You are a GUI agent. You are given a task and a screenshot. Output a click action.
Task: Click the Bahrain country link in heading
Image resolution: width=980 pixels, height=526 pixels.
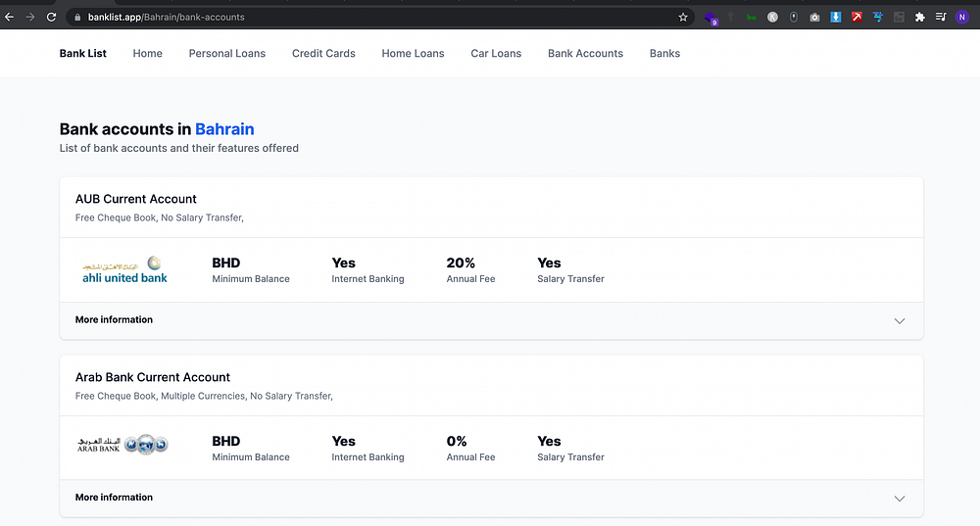pos(224,129)
